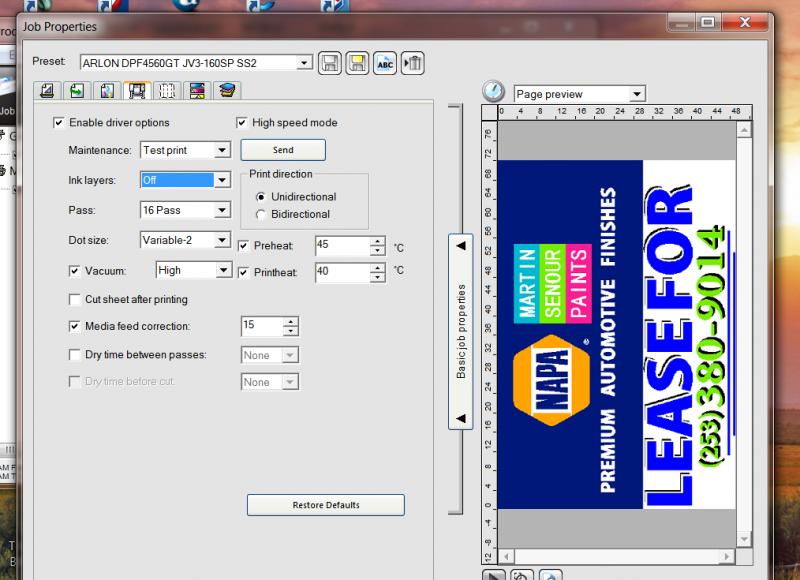The height and width of the screenshot is (580, 800).
Task: Select the Unidirectional print direction
Action: [x=261, y=197]
